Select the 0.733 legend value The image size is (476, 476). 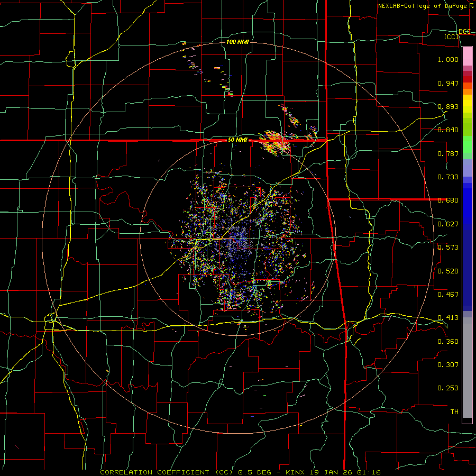point(448,177)
